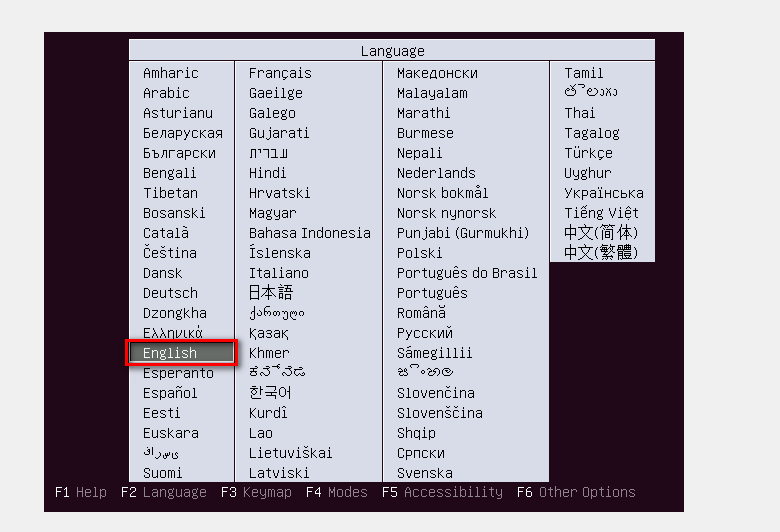Select Svenska at the bottom of the list
Screen dimensions: 780x532
coord(425,473)
